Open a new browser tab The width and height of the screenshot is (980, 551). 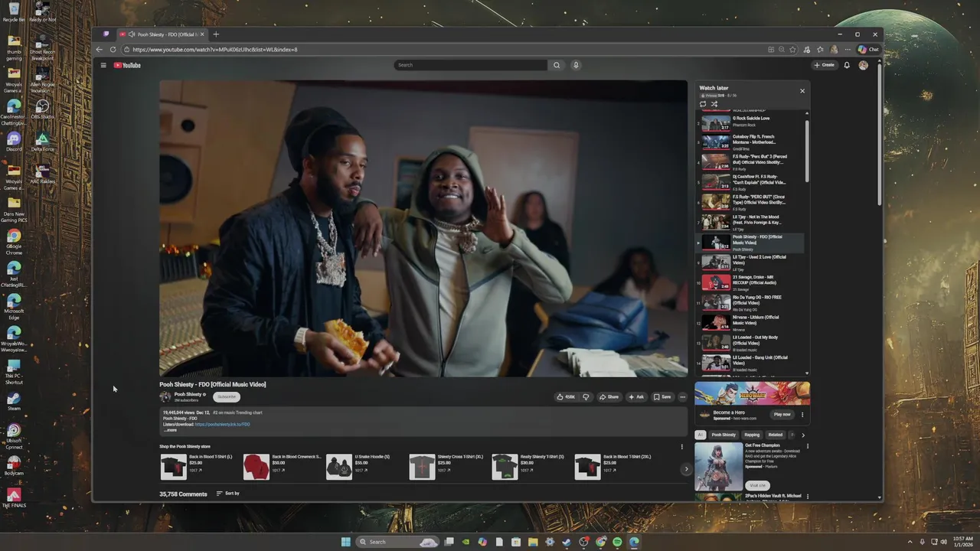click(216, 34)
